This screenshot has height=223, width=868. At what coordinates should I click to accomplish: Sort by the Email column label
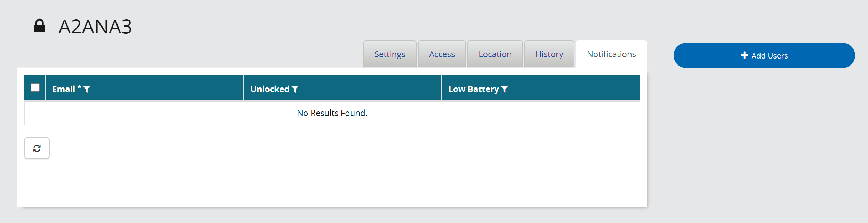click(x=64, y=89)
